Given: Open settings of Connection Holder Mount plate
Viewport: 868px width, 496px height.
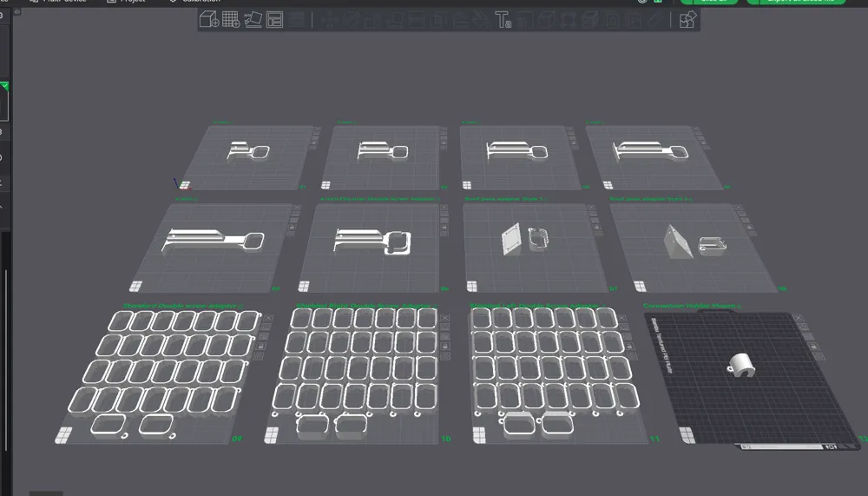Looking at the screenshot, I should pyautogui.click(x=819, y=356).
